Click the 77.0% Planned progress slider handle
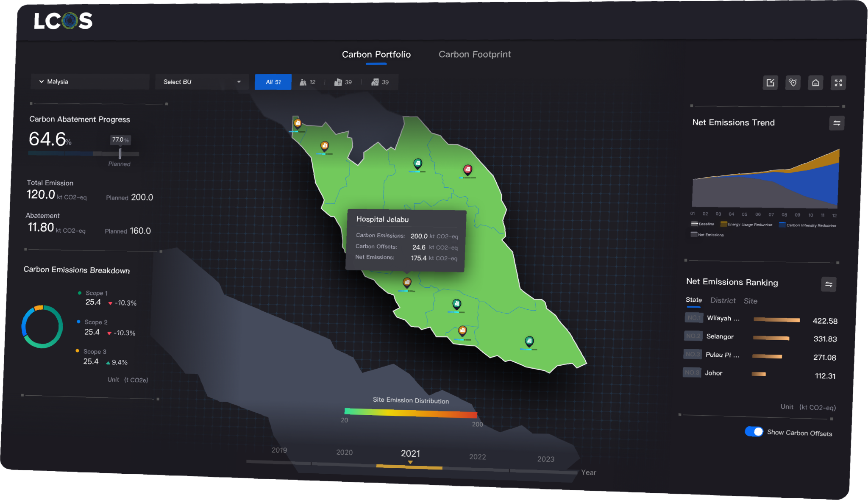 click(x=120, y=153)
